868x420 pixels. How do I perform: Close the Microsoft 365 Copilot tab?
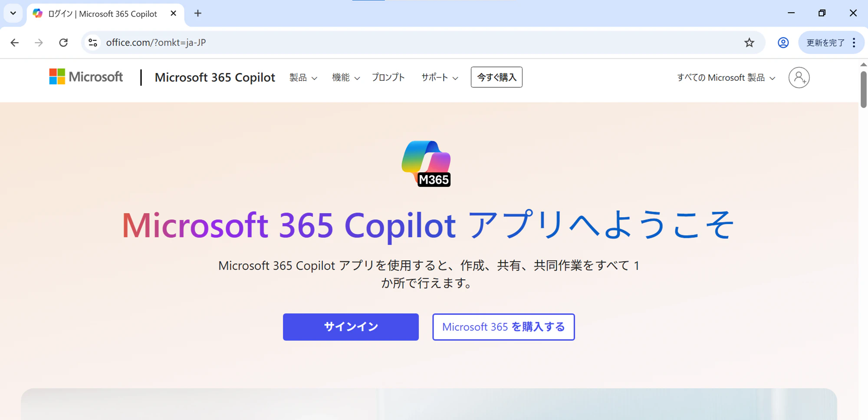(173, 13)
